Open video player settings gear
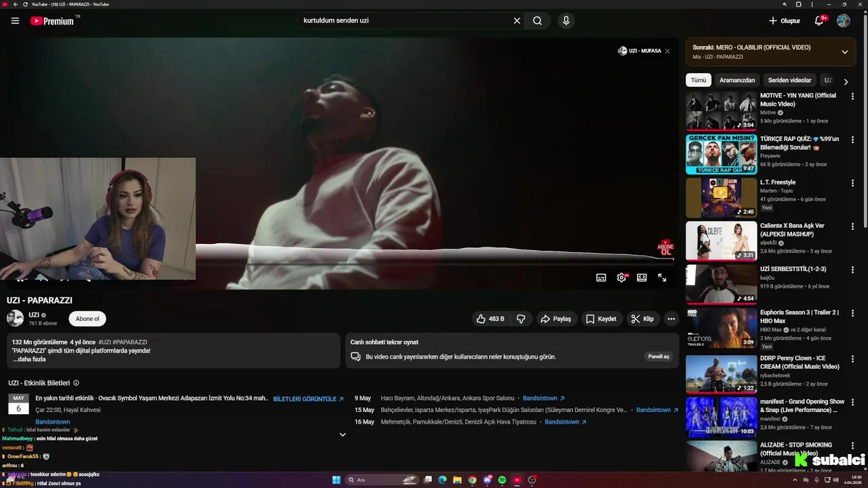 (621, 278)
